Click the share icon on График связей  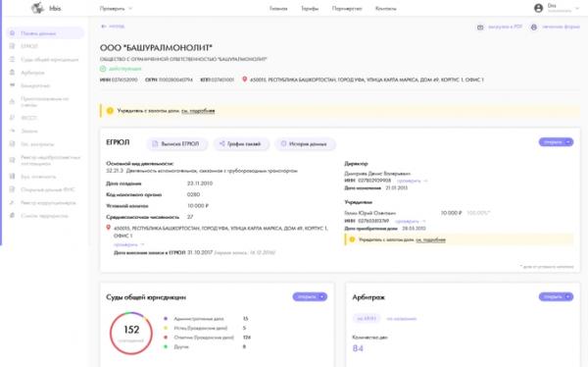tap(222, 143)
